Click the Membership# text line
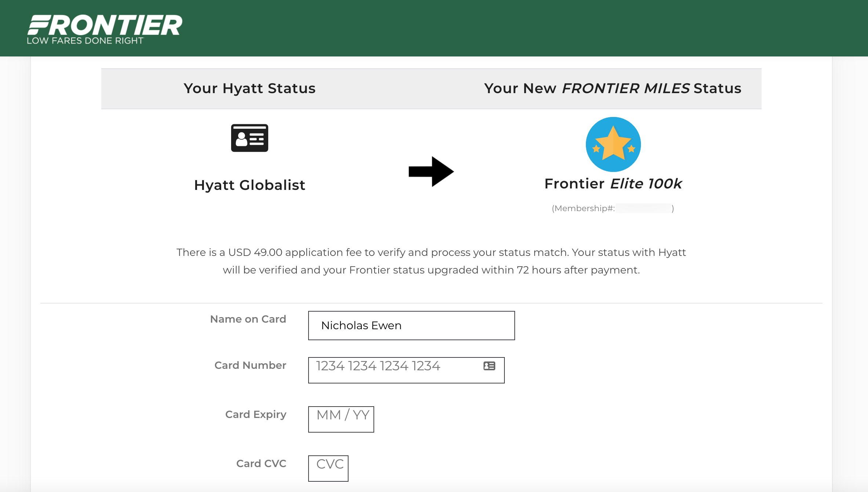 pos(613,208)
